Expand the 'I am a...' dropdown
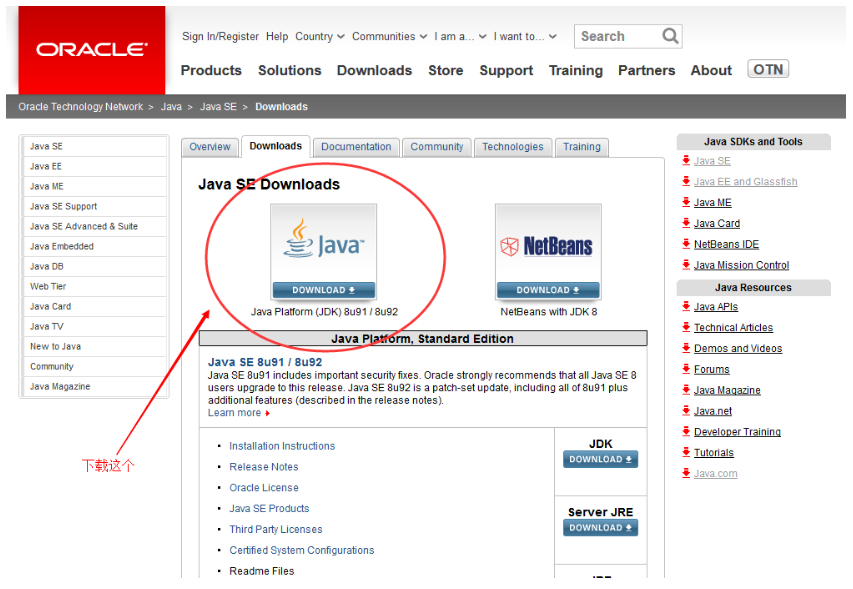The image size is (853, 589). [x=460, y=36]
